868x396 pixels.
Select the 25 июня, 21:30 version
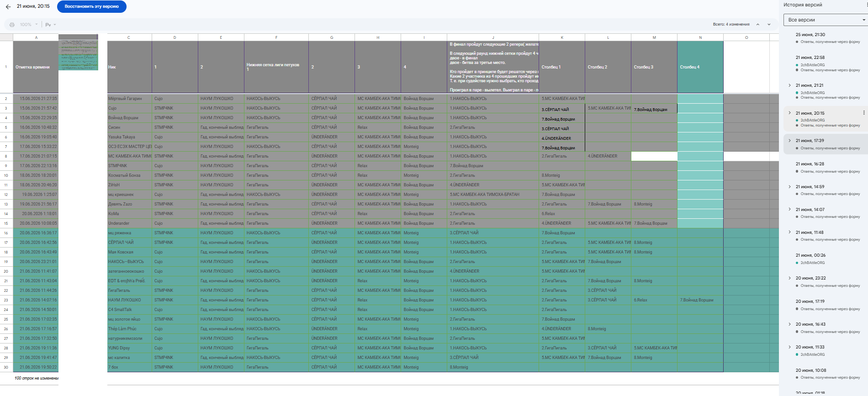826,38
